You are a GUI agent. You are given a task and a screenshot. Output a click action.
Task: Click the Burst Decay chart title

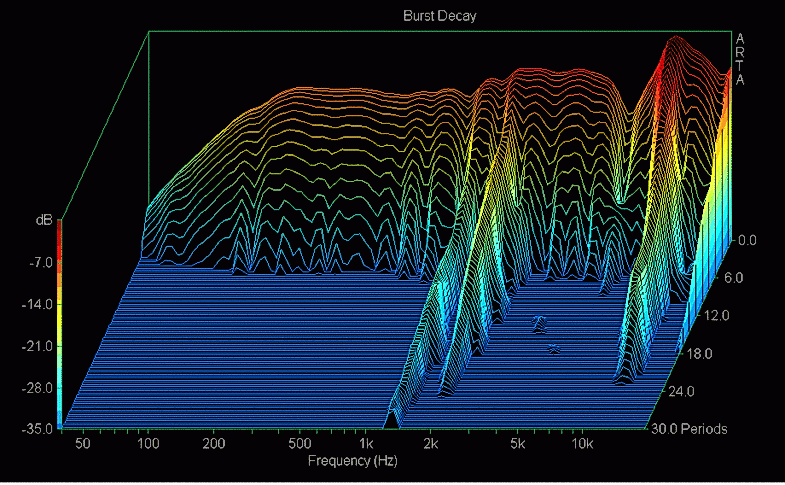point(440,16)
